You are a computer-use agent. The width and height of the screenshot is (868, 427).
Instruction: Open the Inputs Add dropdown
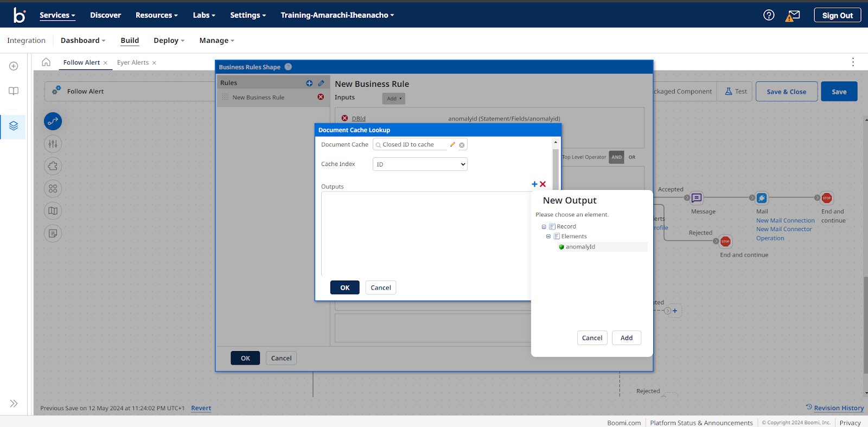point(394,99)
